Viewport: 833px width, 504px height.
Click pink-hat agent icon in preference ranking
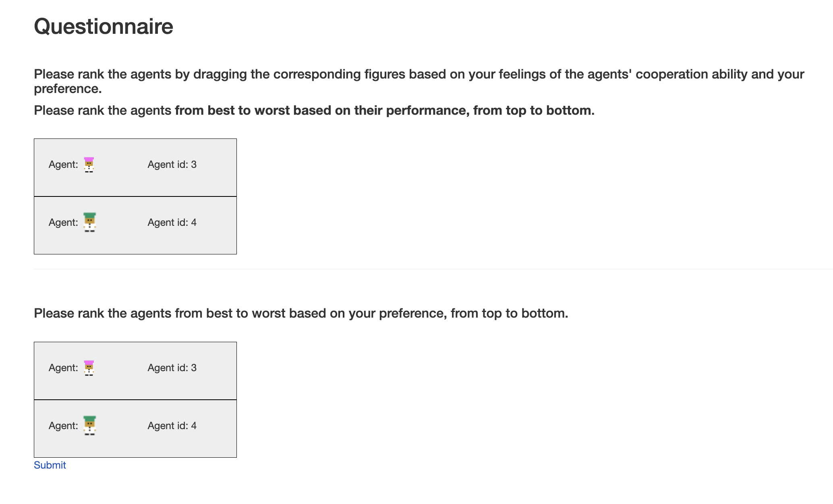tap(89, 368)
